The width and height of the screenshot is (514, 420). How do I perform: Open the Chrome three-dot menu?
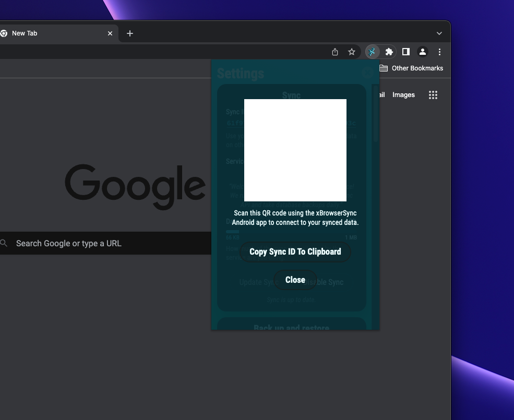click(x=440, y=52)
